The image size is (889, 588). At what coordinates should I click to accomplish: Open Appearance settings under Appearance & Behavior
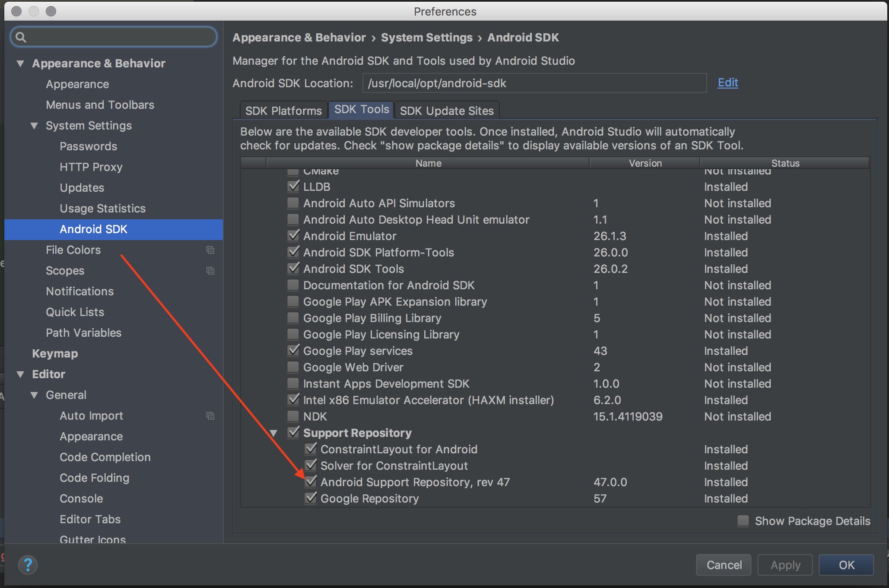tap(77, 84)
